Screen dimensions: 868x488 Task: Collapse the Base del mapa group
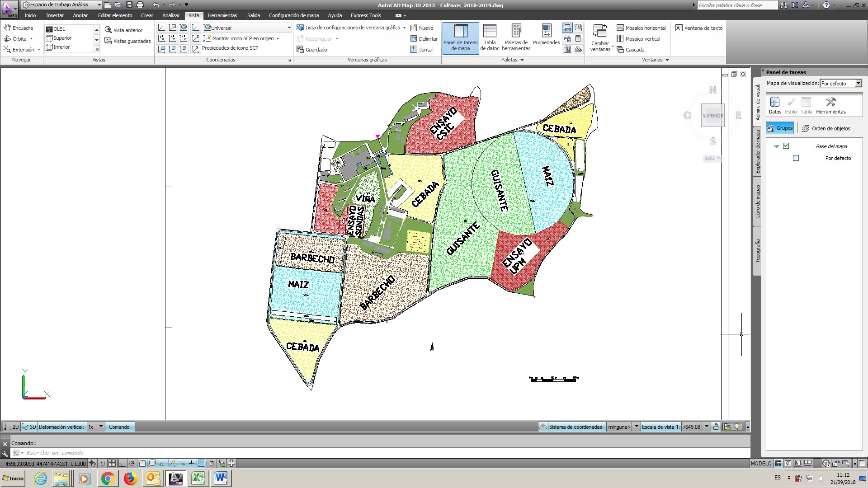(776, 146)
